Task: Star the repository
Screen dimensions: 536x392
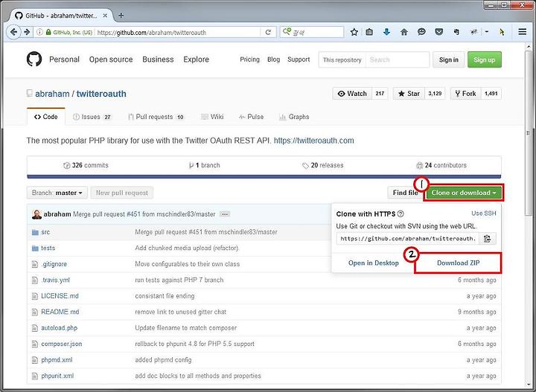Action: tap(409, 94)
